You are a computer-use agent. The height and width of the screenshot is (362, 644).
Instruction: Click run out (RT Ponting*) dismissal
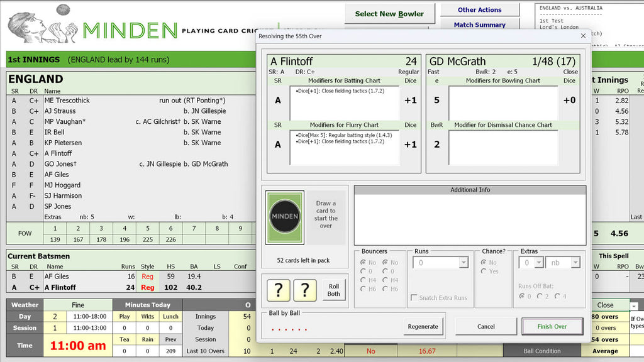tap(192, 100)
